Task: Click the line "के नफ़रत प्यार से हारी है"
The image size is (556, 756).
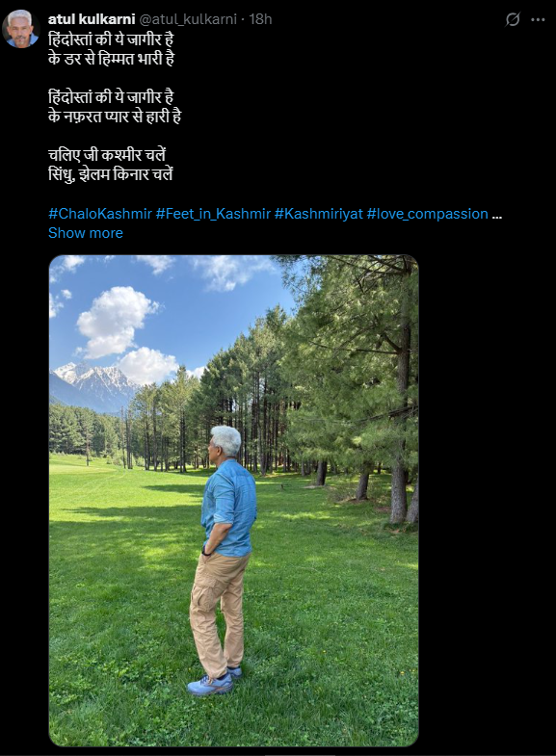Action: click(x=115, y=117)
